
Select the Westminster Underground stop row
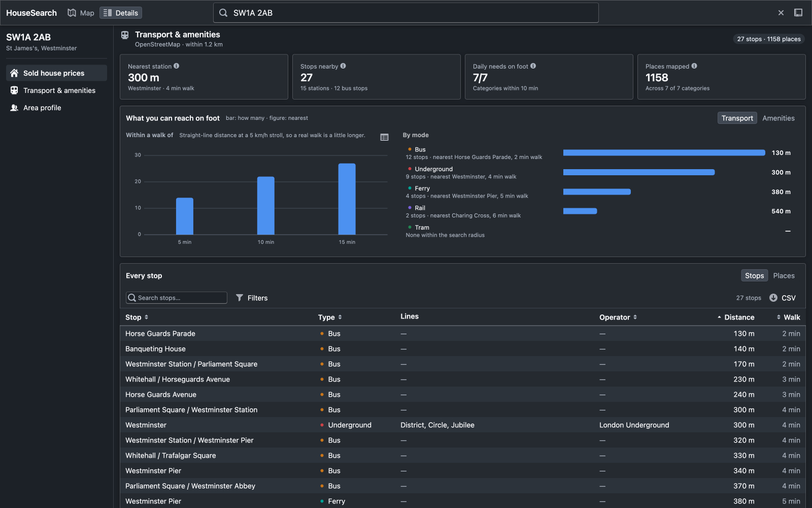click(x=463, y=425)
